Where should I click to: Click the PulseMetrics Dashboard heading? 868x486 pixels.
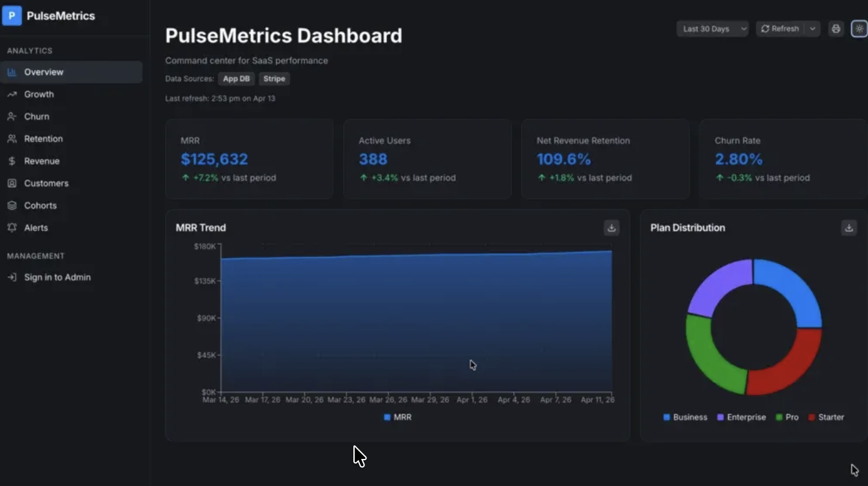tap(284, 35)
